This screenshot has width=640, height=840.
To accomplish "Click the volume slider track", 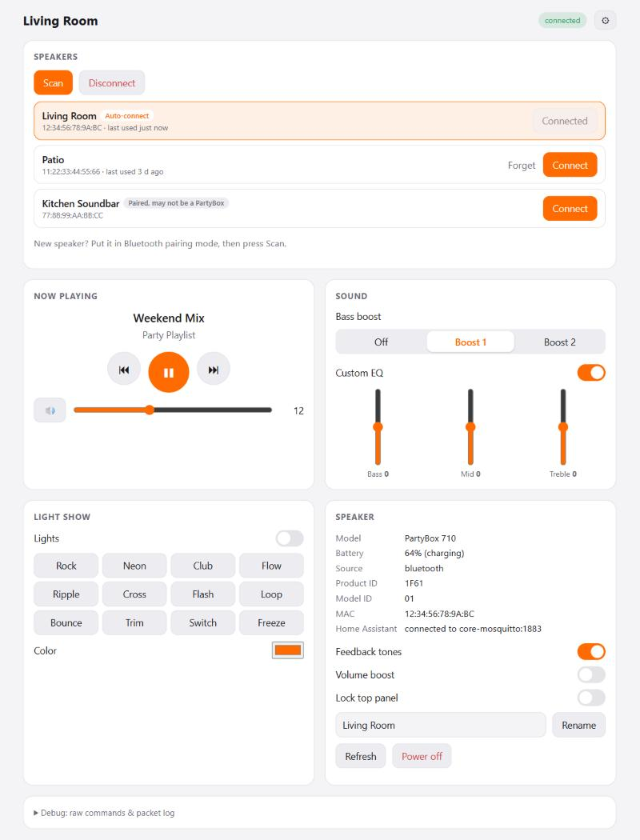I will [x=173, y=410].
